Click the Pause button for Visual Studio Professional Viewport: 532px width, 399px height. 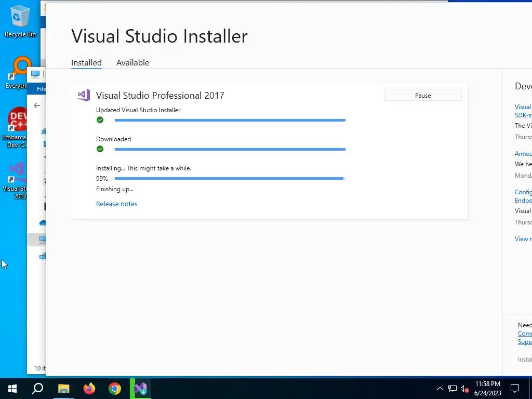[x=422, y=96]
